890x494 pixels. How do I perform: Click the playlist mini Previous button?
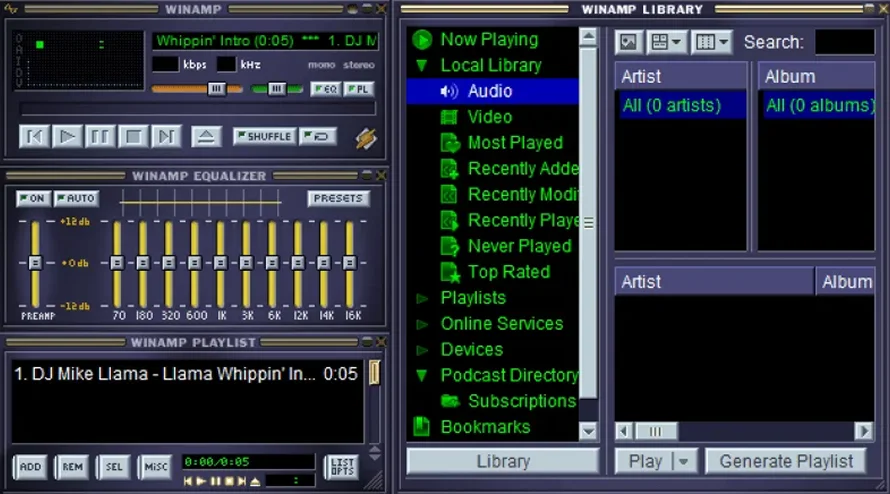[x=188, y=482]
